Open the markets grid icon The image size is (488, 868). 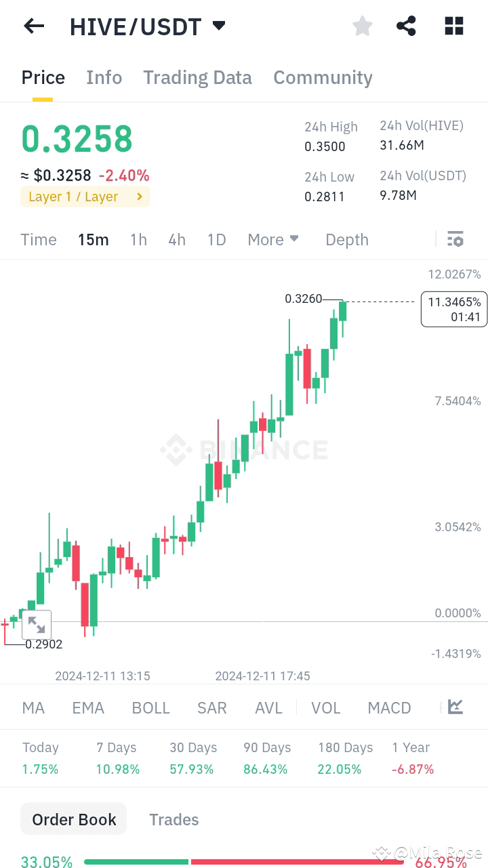click(x=453, y=26)
